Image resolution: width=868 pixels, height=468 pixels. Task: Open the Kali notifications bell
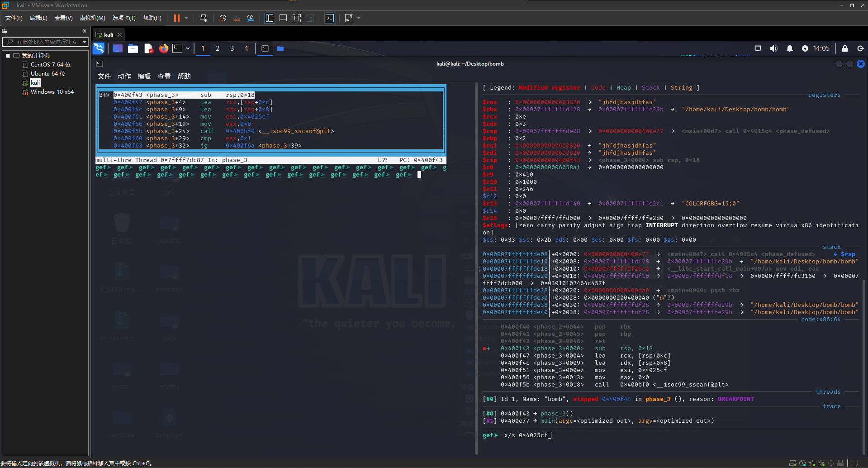pos(789,48)
